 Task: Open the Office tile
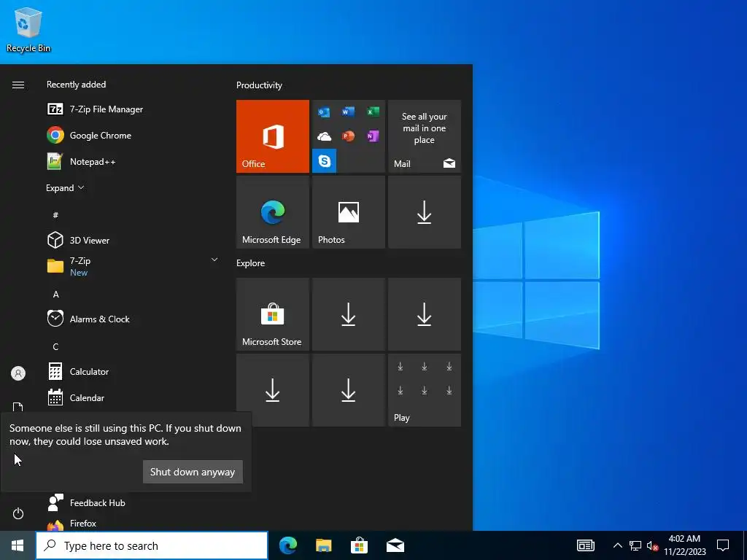[x=273, y=136]
